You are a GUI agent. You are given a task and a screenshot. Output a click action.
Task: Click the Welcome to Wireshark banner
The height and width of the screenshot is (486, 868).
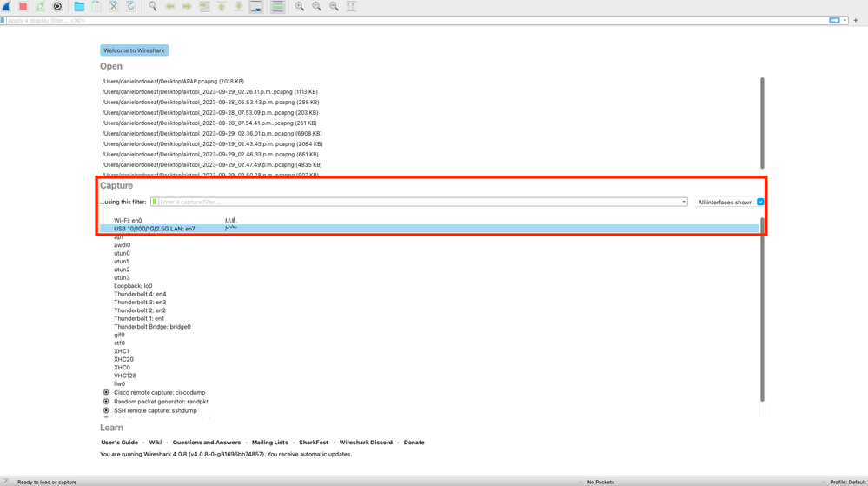tap(134, 50)
